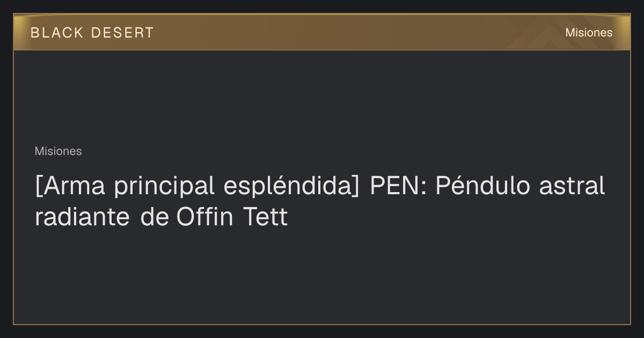Open Misiones in the gold header

[589, 33]
